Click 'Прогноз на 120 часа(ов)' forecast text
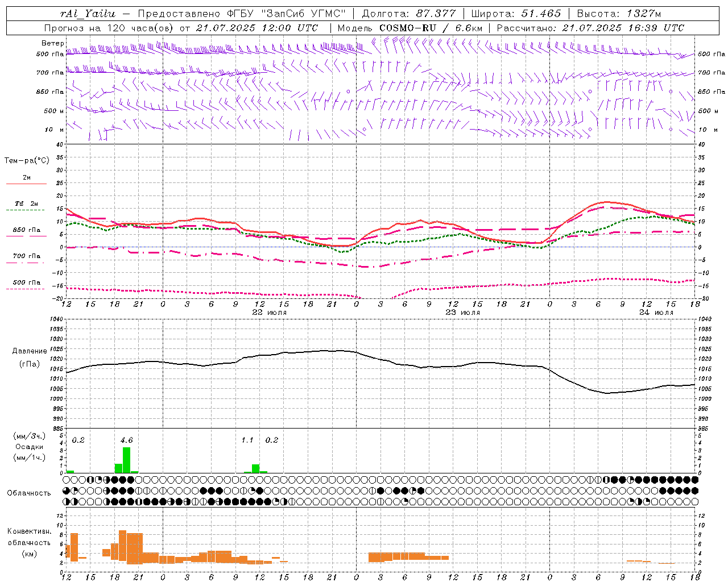The image size is (728, 582). click(110, 28)
